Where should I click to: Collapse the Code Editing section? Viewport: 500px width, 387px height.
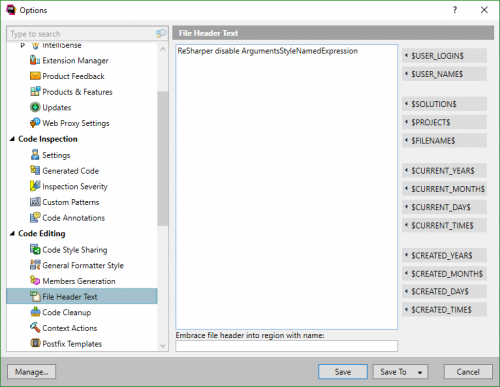pos(12,234)
